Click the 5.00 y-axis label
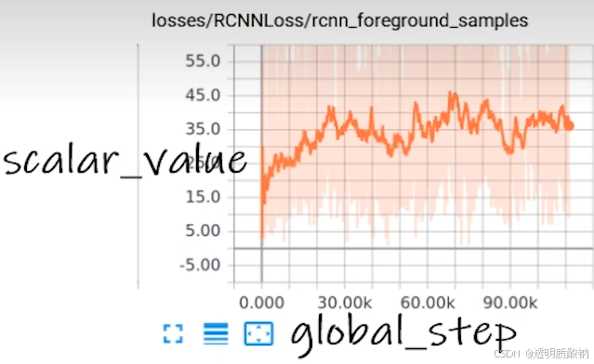This screenshot has height=364, width=594. point(203,230)
